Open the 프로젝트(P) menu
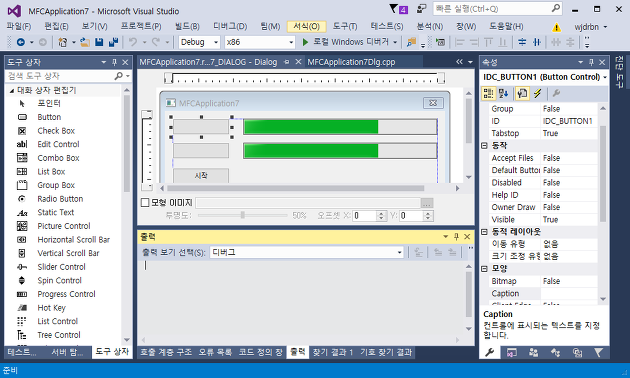The width and height of the screenshot is (630, 378). tap(141, 27)
